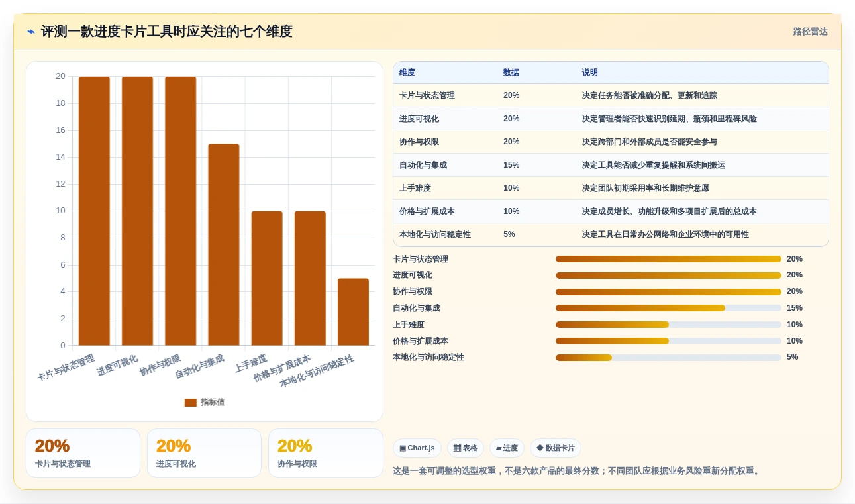Click the 5% value in the table

509,234
